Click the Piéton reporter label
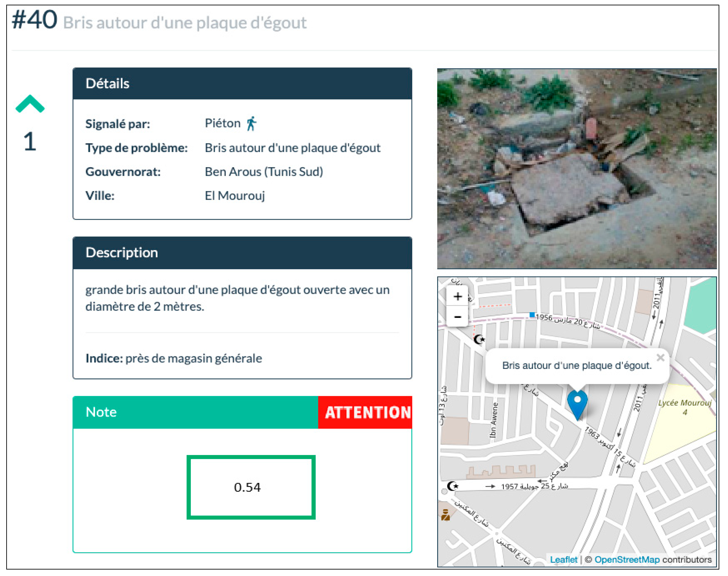 [x=223, y=123]
